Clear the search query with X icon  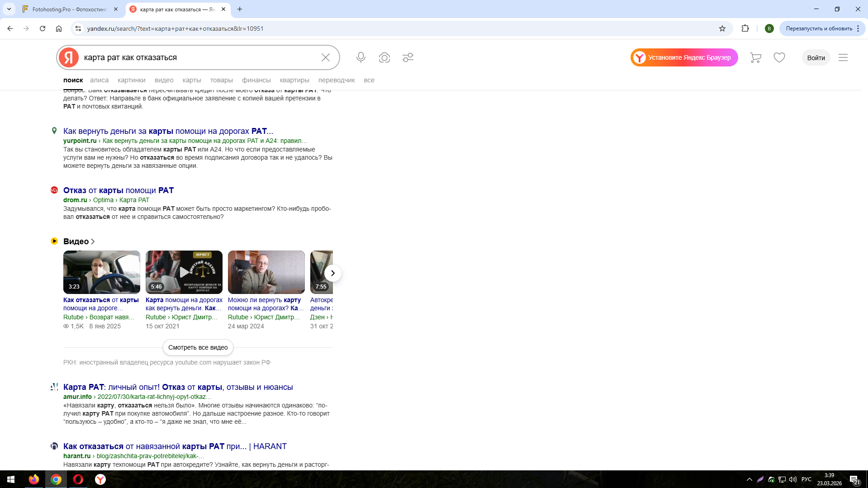pyautogui.click(x=326, y=57)
